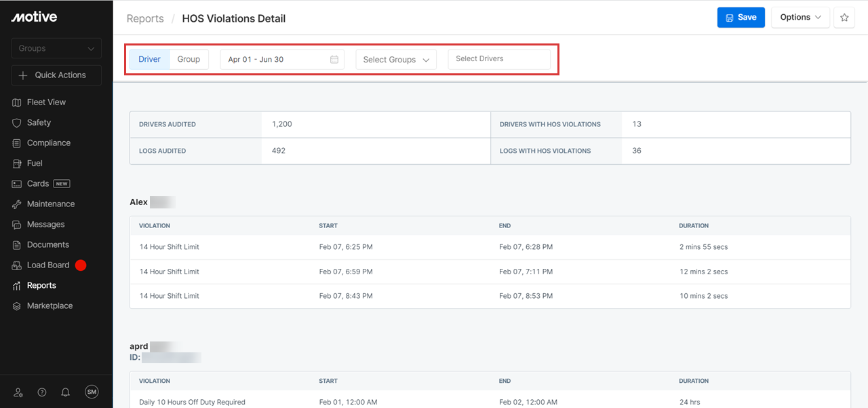The image size is (868, 408).
Task: Open the notifications bell icon
Action: point(66,392)
